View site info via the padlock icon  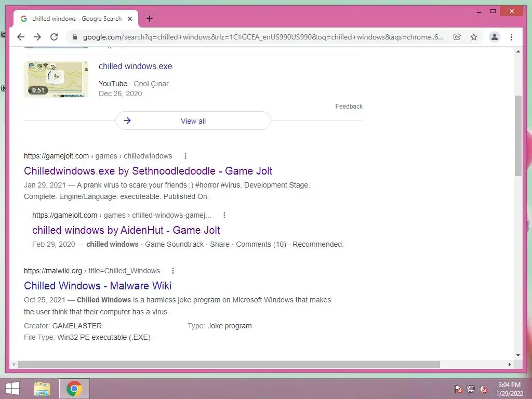[x=75, y=37]
